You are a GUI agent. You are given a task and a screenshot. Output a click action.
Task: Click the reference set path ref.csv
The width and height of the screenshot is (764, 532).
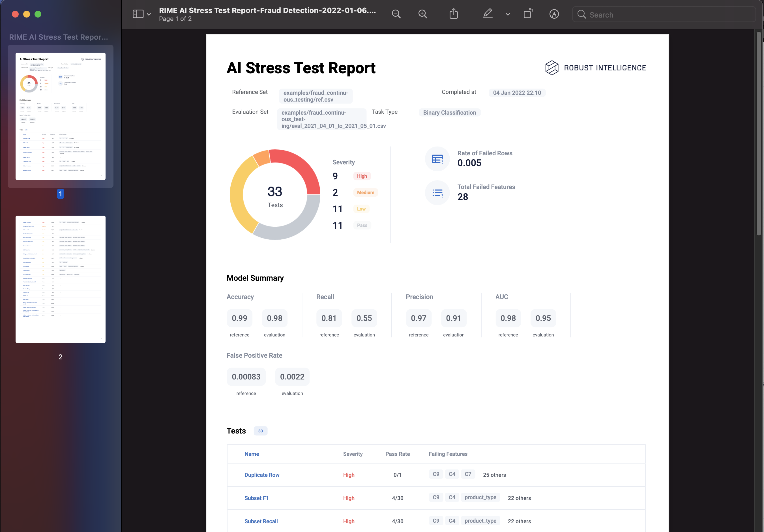coord(316,96)
